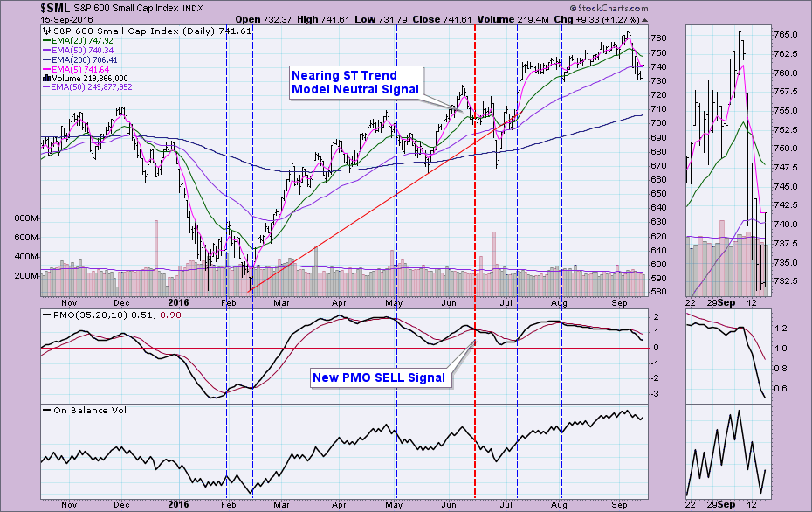Click the volume bars icon before 'Volume 219,366,000'

(x=46, y=79)
